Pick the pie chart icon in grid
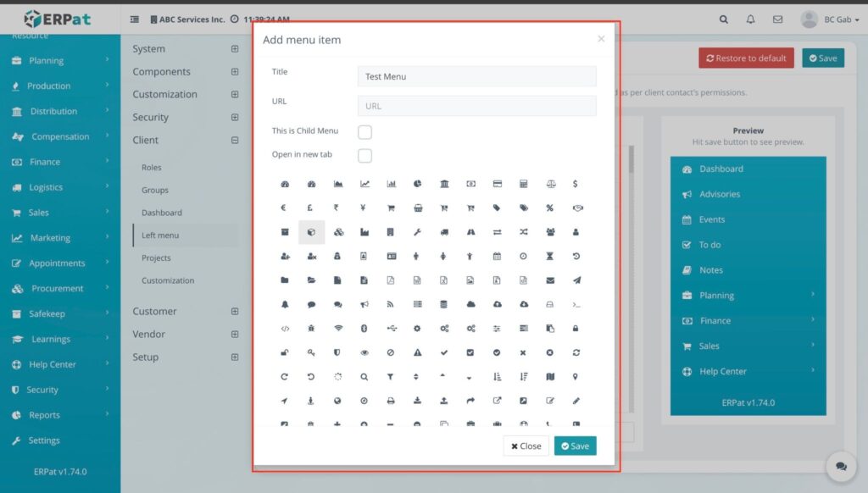This screenshot has height=493, width=868. pyautogui.click(x=417, y=184)
